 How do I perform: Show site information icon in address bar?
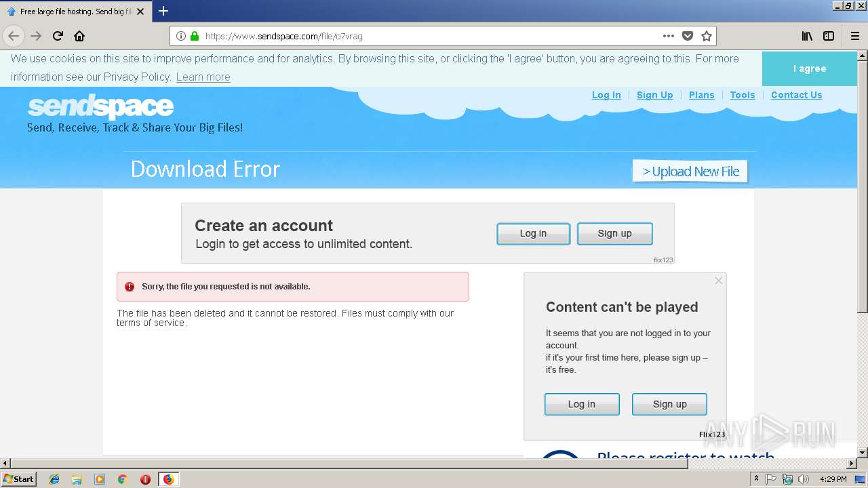point(181,36)
